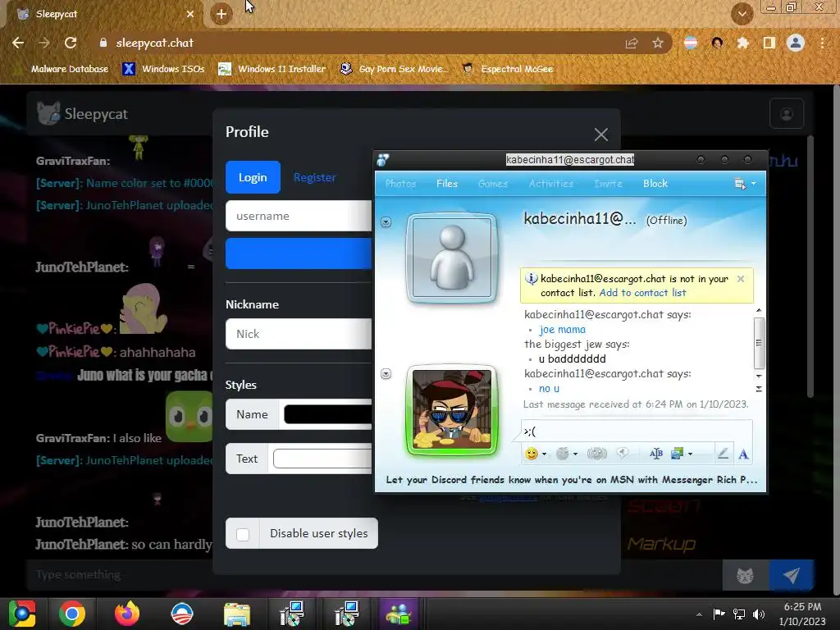Send the chat message with paper plane
Screen dimensions: 840x630
tap(792, 575)
